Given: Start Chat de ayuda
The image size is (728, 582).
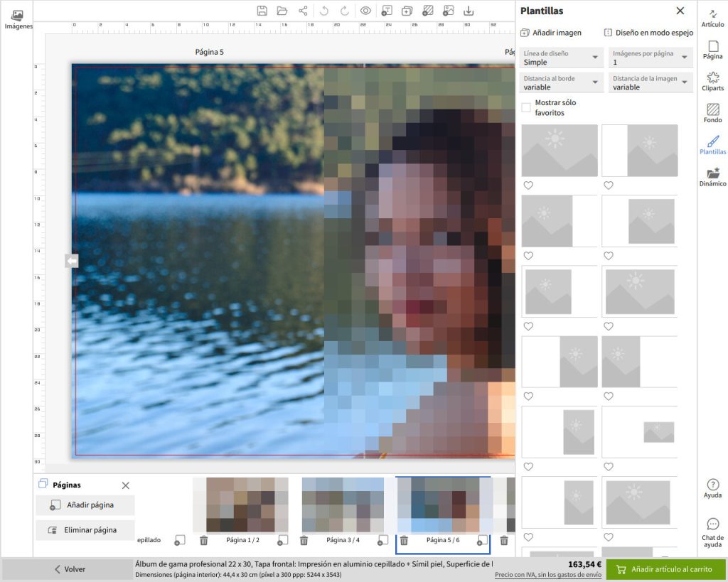Looking at the screenshot, I should (712, 533).
